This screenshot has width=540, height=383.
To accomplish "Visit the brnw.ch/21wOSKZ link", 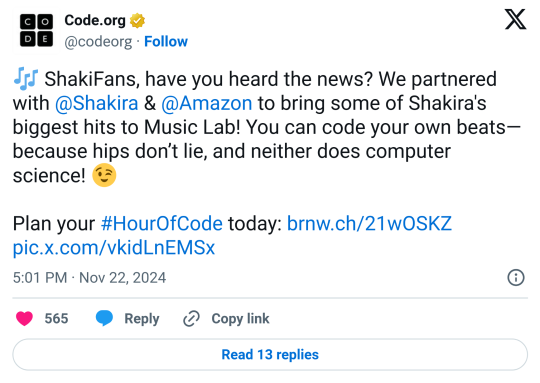I will pyautogui.click(x=369, y=224).
